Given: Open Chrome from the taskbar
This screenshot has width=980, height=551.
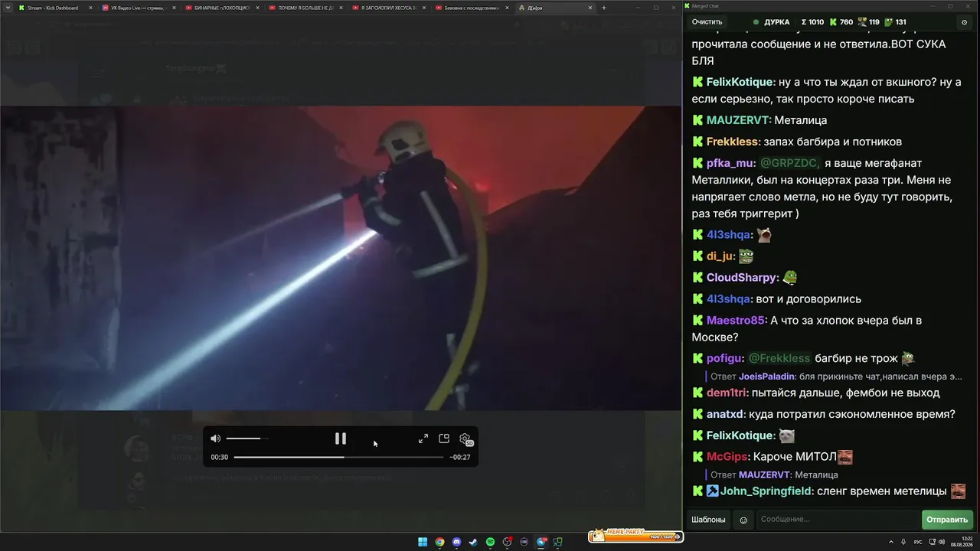Looking at the screenshot, I should (x=439, y=542).
